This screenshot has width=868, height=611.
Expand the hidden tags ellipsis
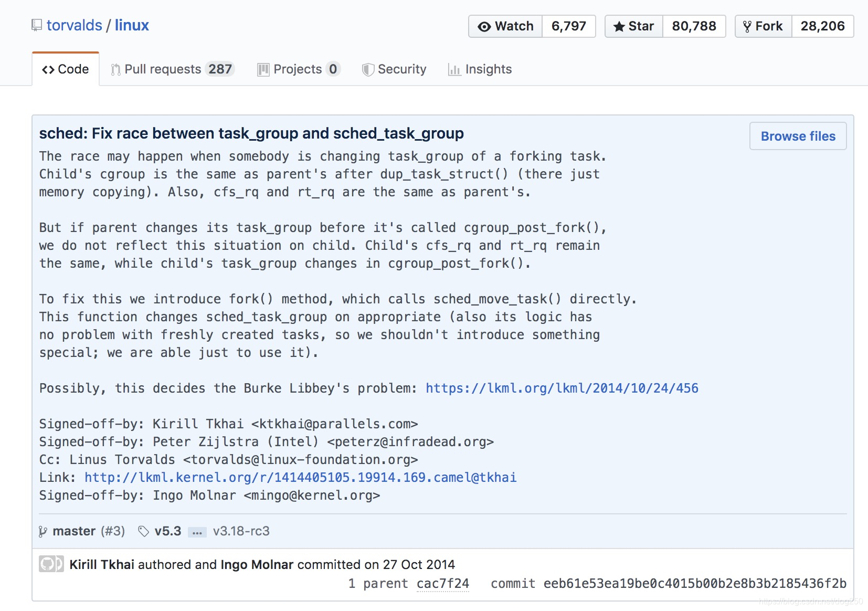pyautogui.click(x=197, y=532)
